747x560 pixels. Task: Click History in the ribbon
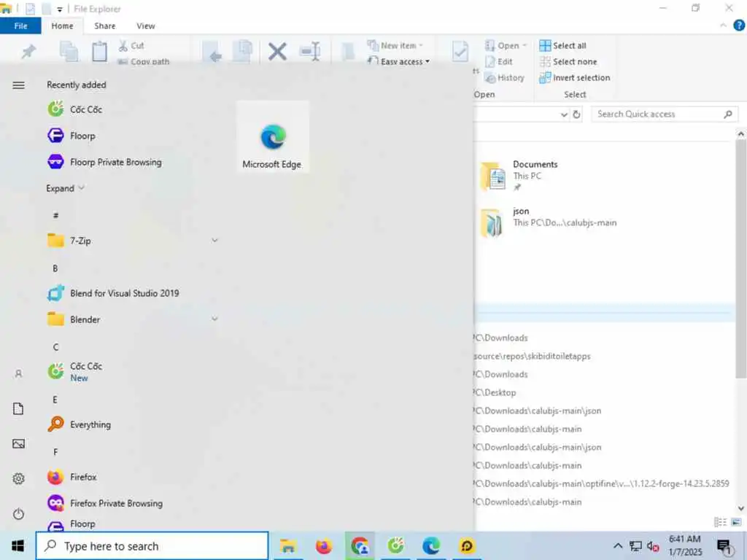click(x=505, y=77)
